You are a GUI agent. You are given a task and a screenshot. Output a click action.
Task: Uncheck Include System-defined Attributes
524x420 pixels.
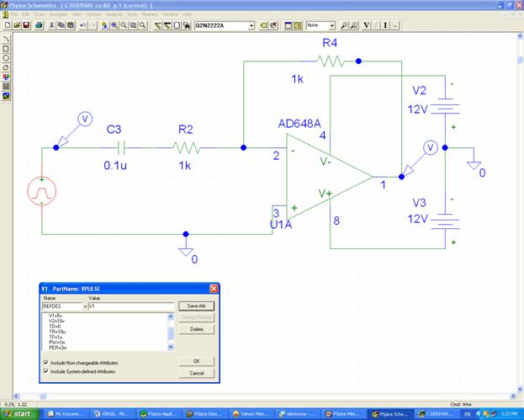pos(45,371)
